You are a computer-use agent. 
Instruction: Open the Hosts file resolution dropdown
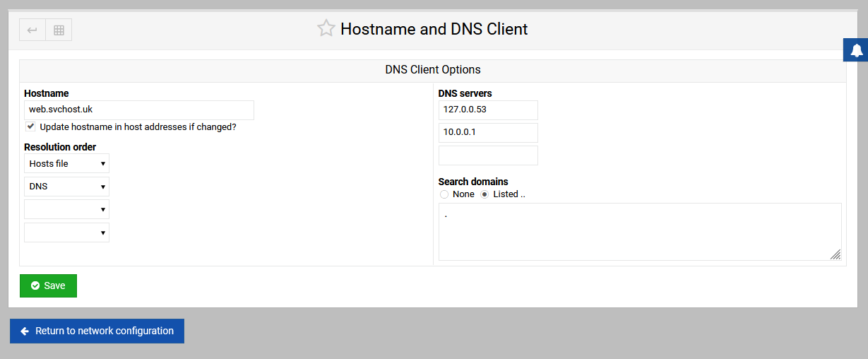pos(66,163)
